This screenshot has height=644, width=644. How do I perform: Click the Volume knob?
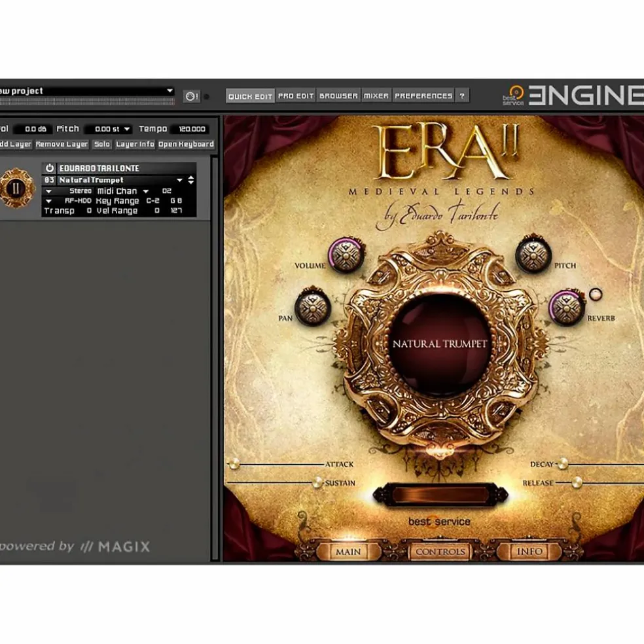click(346, 255)
